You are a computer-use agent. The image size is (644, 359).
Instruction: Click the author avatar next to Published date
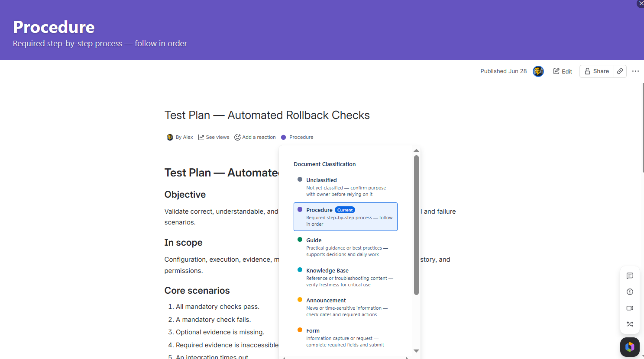(538, 71)
